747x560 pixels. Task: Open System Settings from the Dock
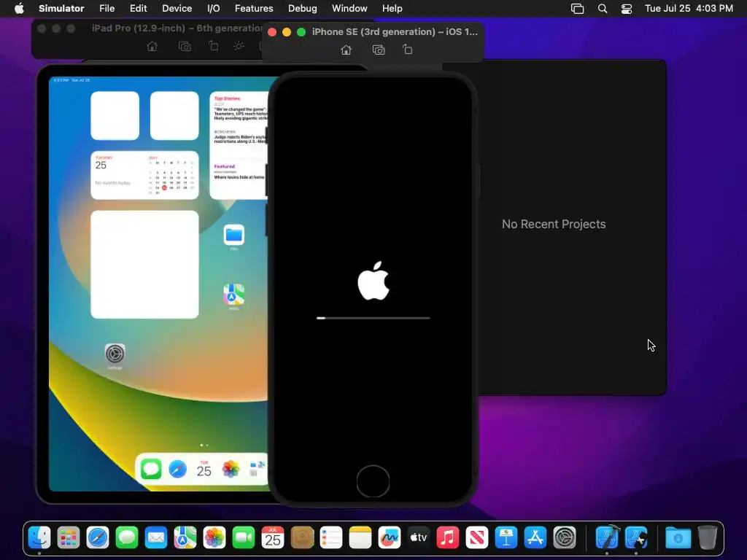(x=565, y=538)
